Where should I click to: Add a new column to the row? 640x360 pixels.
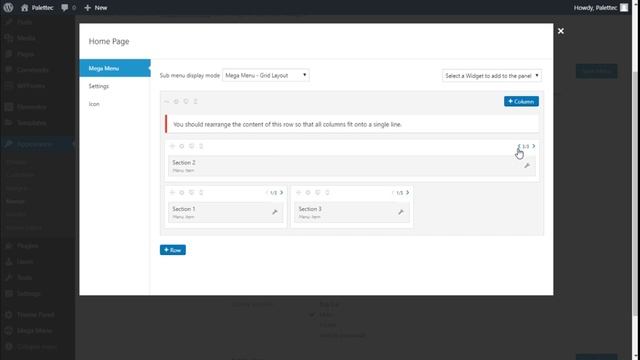click(521, 101)
